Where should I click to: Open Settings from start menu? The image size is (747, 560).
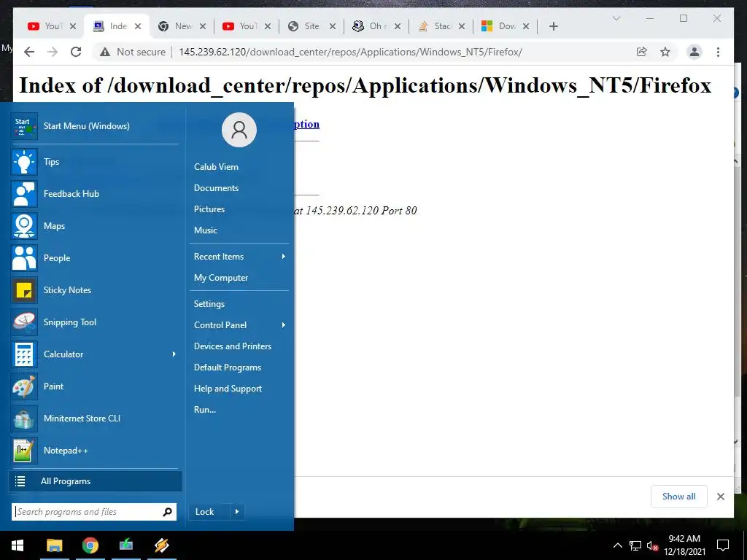(209, 304)
